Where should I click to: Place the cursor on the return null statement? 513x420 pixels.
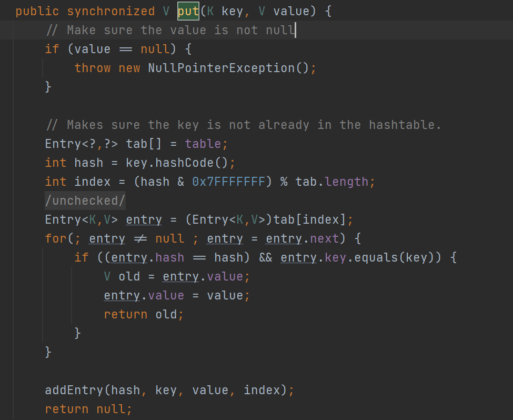coord(88,409)
